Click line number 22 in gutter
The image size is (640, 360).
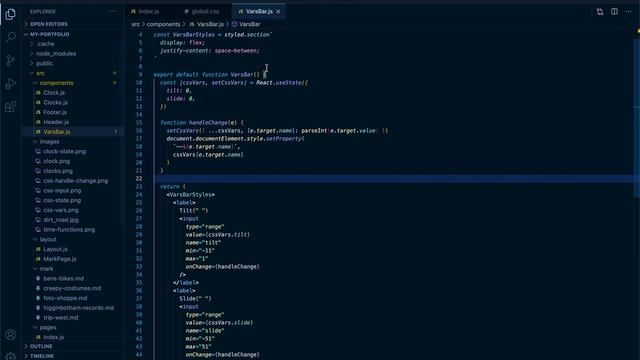[x=139, y=179]
